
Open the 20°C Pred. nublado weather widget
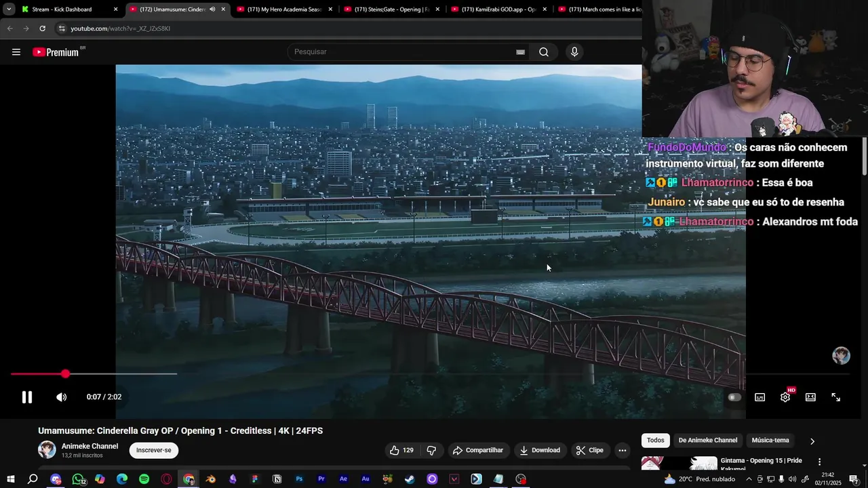point(699,479)
